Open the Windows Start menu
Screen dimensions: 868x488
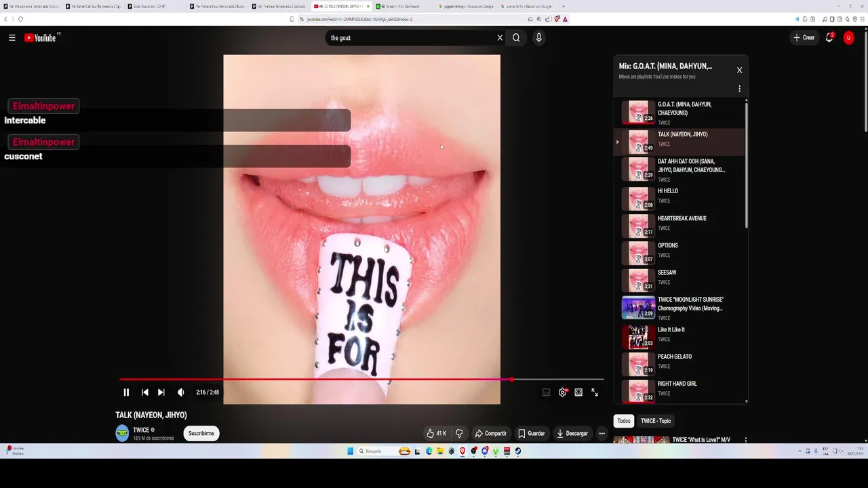pos(351,451)
